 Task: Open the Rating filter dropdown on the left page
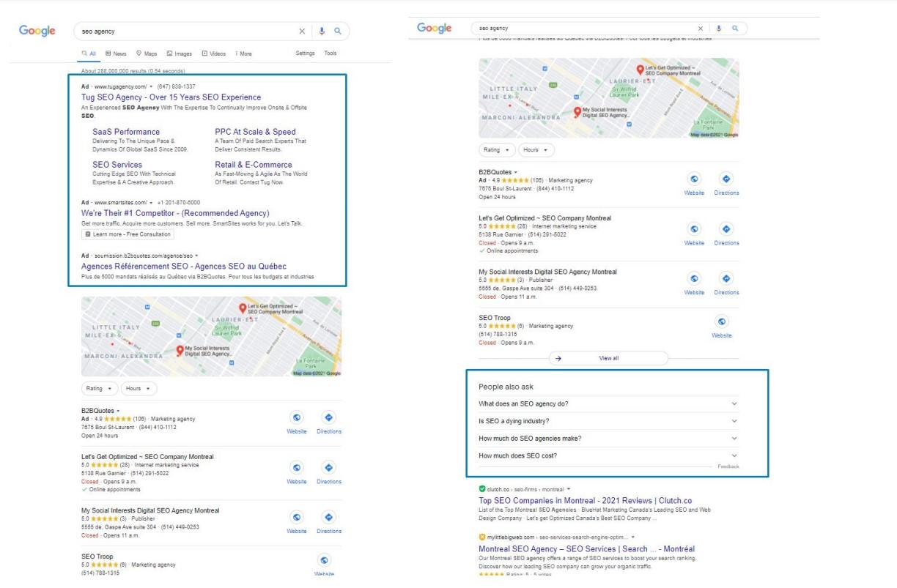pyautogui.click(x=99, y=389)
